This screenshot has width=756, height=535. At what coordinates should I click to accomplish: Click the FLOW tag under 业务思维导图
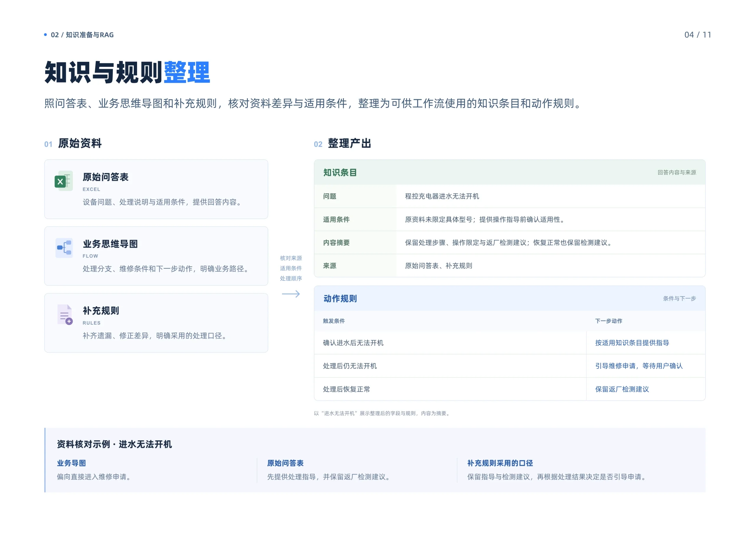[x=90, y=256]
